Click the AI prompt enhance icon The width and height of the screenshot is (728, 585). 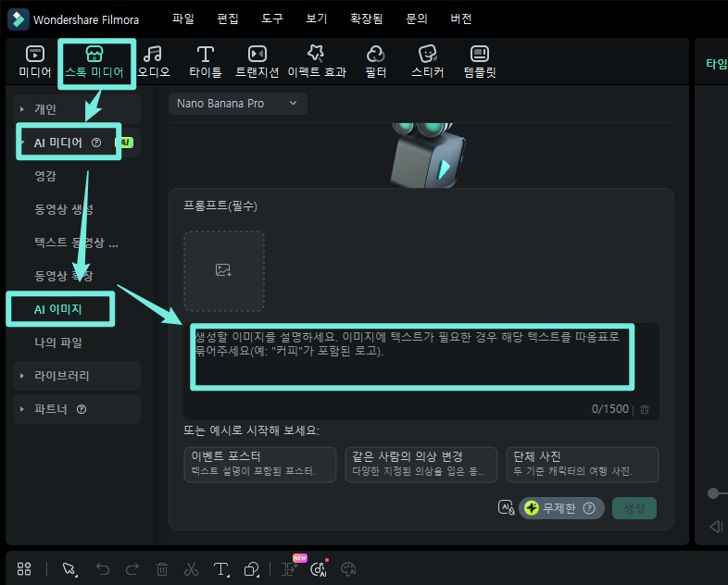click(506, 507)
